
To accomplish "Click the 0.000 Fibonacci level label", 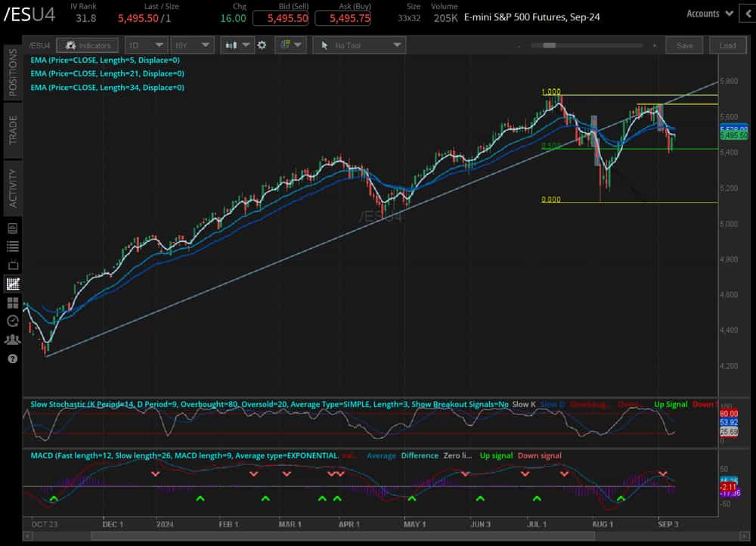I will click(x=551, y=199).
